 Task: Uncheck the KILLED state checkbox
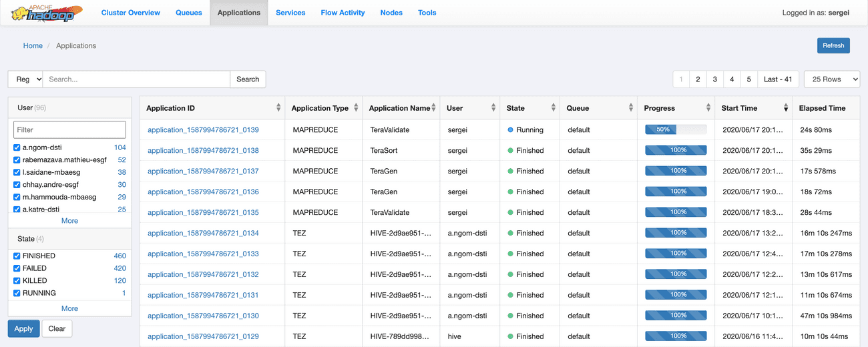(x=17, y=281)
